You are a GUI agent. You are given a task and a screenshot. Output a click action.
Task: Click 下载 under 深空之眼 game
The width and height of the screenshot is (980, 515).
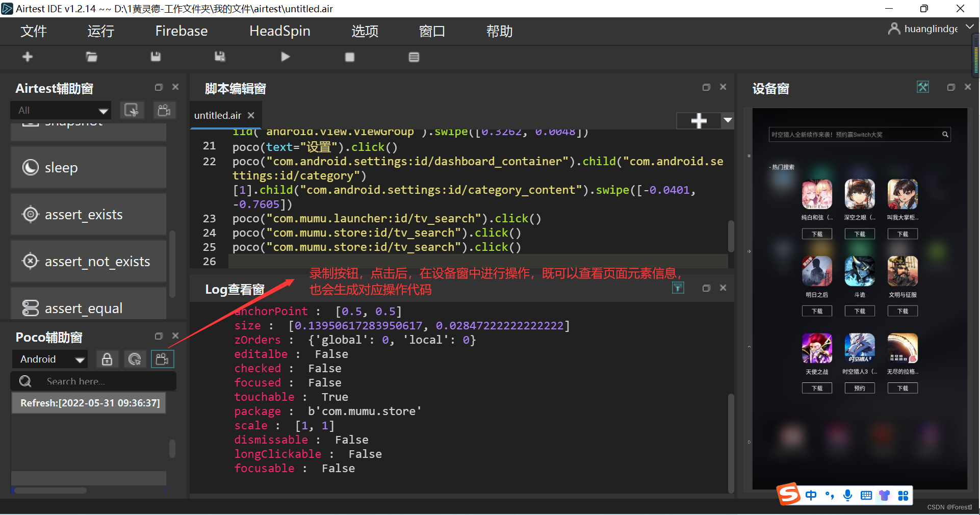[x=860, y=234]
